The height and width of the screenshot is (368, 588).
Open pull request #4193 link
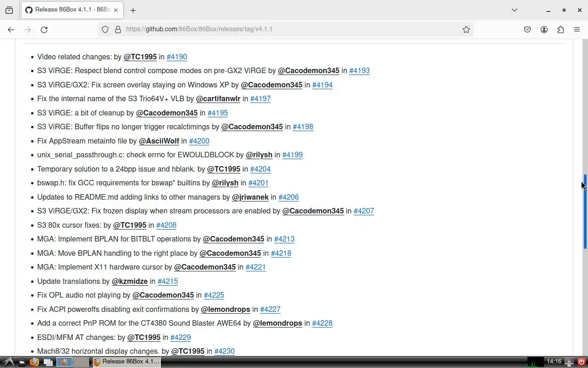[359, 70]
